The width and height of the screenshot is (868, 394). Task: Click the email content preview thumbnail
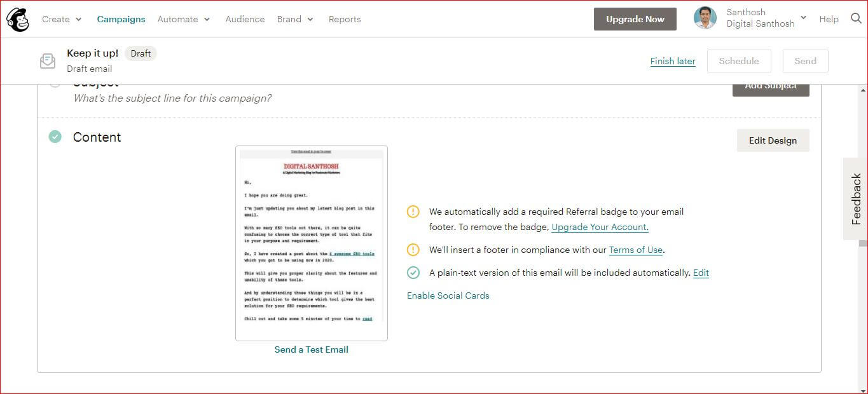pyautogui.click(x=312, y=243)
